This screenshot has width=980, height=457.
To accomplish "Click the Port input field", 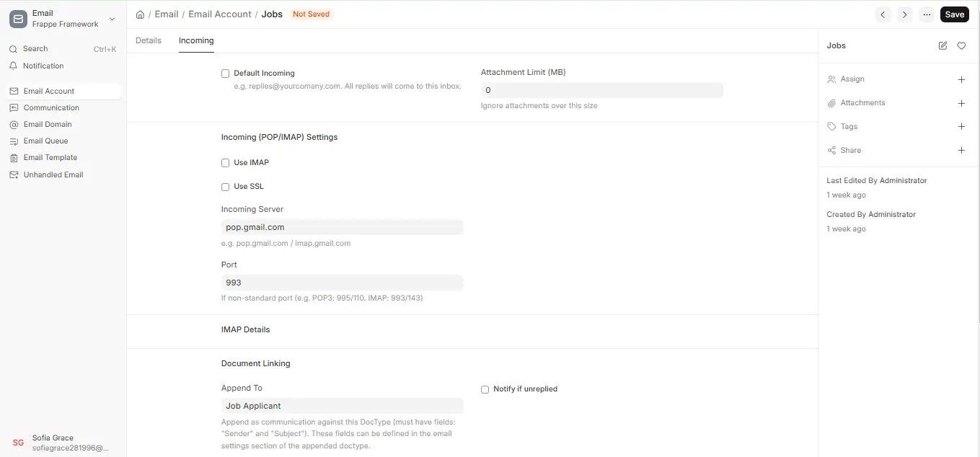I will coord(343,283).
